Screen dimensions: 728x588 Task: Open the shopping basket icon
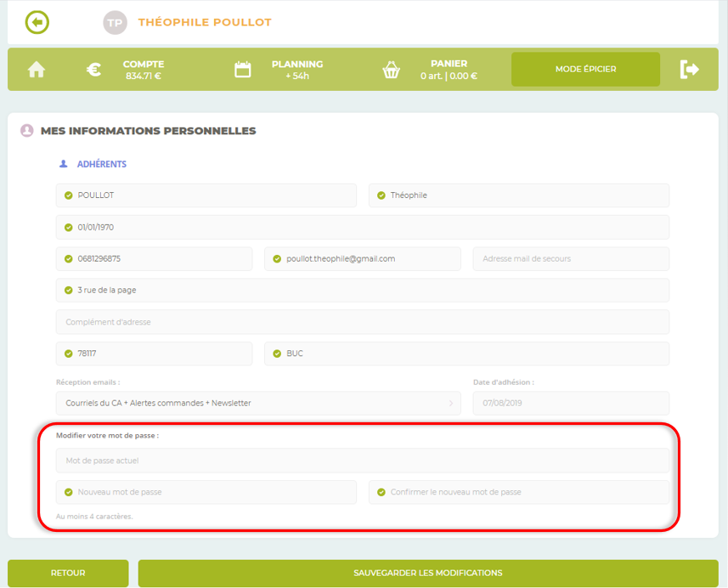(x=391, y=70)
